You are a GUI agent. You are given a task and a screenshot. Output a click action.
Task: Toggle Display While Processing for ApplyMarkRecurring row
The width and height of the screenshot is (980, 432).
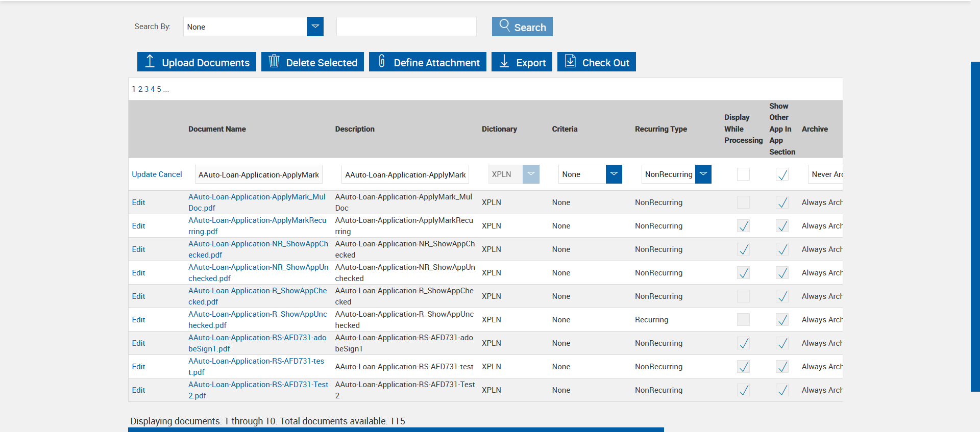pos(743,225)
